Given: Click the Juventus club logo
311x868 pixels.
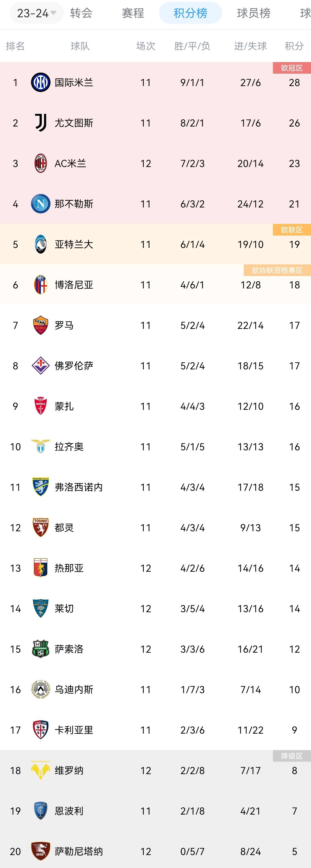Looking at the screenshot, I should [40, 123].
